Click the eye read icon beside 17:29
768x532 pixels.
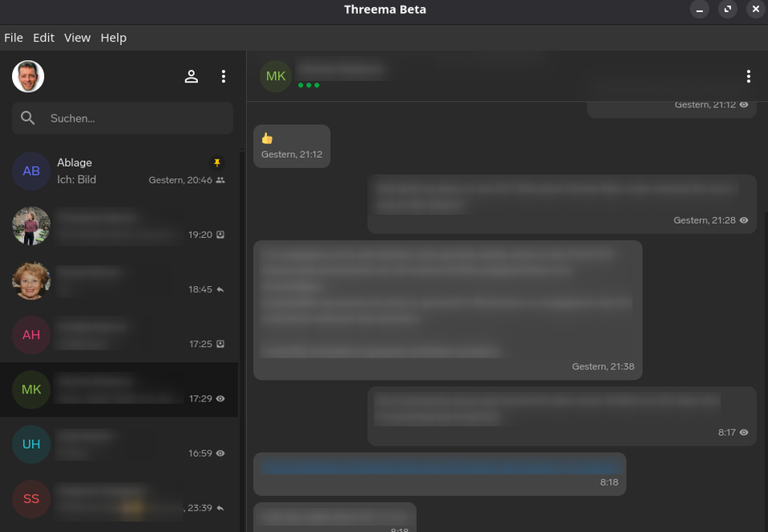[220, 399]
